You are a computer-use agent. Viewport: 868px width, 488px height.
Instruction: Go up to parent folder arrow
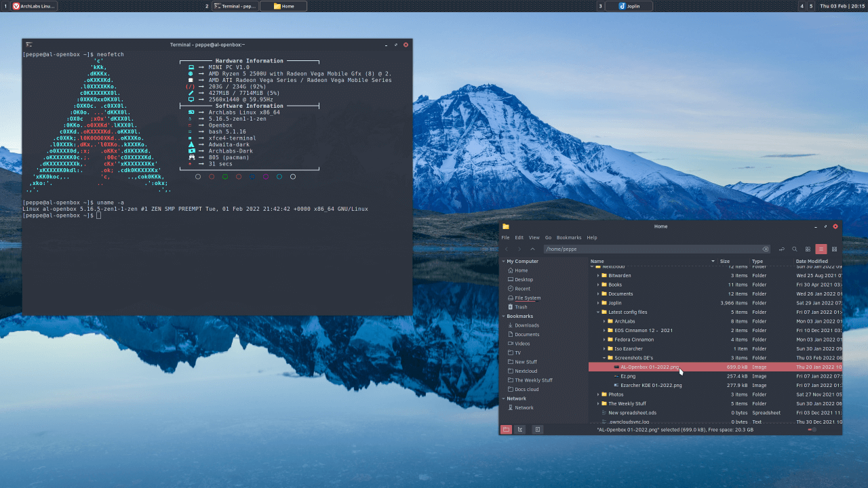532,249
